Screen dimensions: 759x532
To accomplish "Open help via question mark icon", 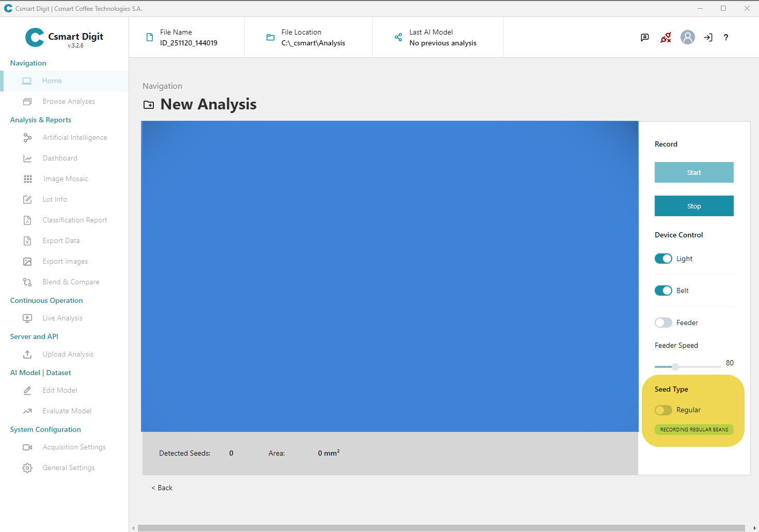I will pyautogui.click(x=725, y=37).
